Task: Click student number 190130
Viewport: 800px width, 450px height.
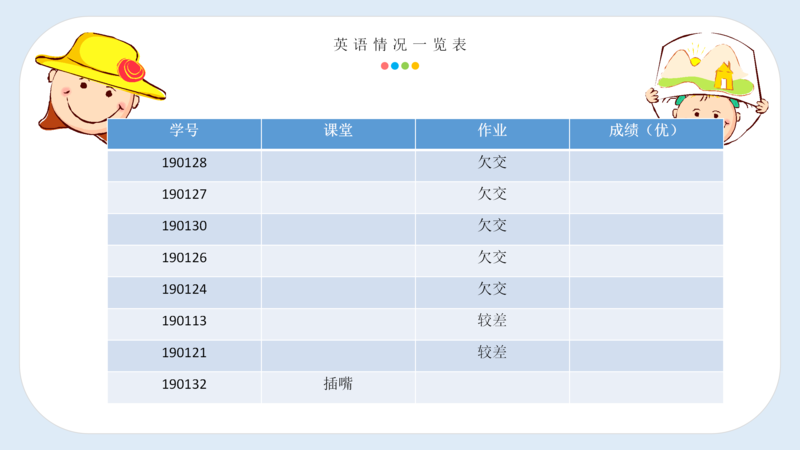Action: [184, 226]
